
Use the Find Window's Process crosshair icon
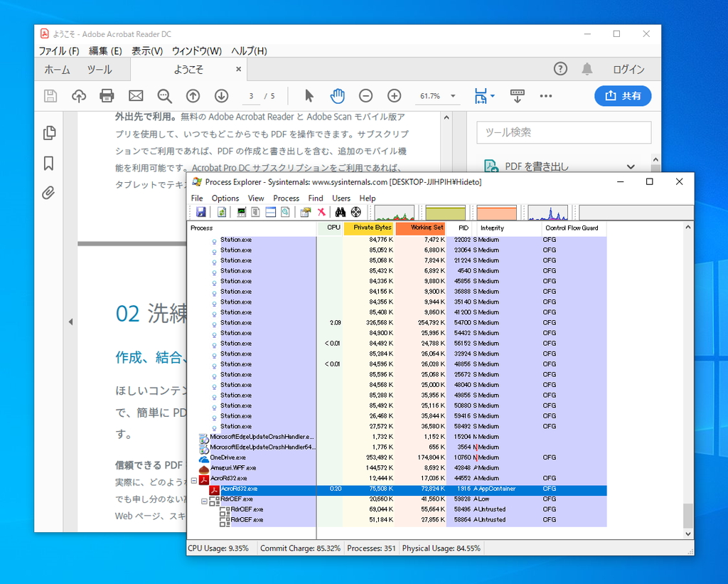tap(355, 211)
